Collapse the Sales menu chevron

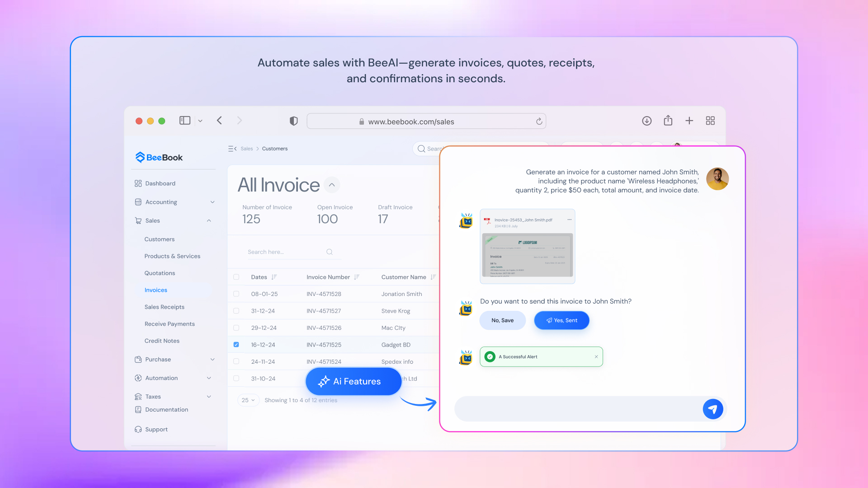click(x=209, y=221)
